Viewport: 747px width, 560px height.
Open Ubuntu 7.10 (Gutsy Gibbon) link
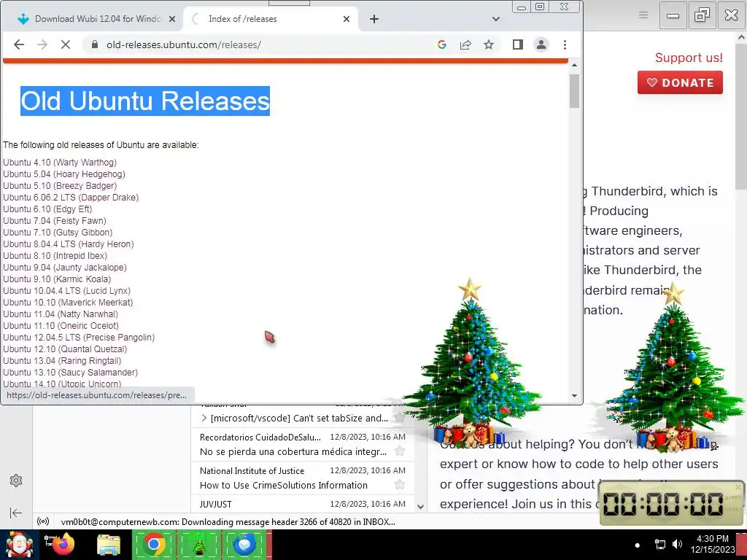click(x=58, y=233)
